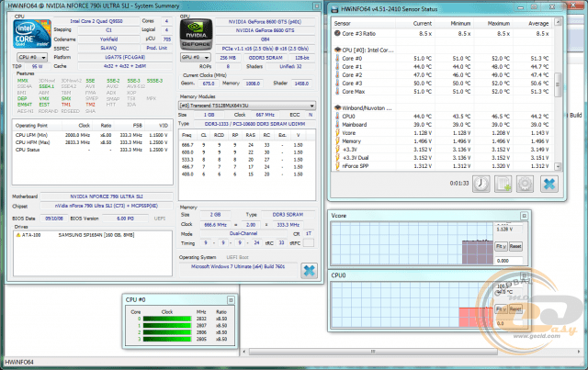Click the blue X icon in System Summary
Image resolution: width=588 pixels, height=370 pixels.
310,270
